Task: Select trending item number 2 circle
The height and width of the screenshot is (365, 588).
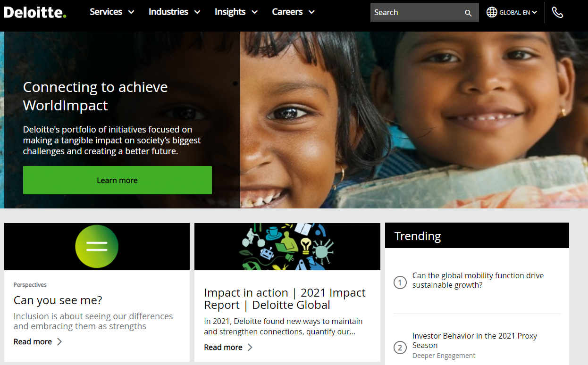Action: coord(400,348)
